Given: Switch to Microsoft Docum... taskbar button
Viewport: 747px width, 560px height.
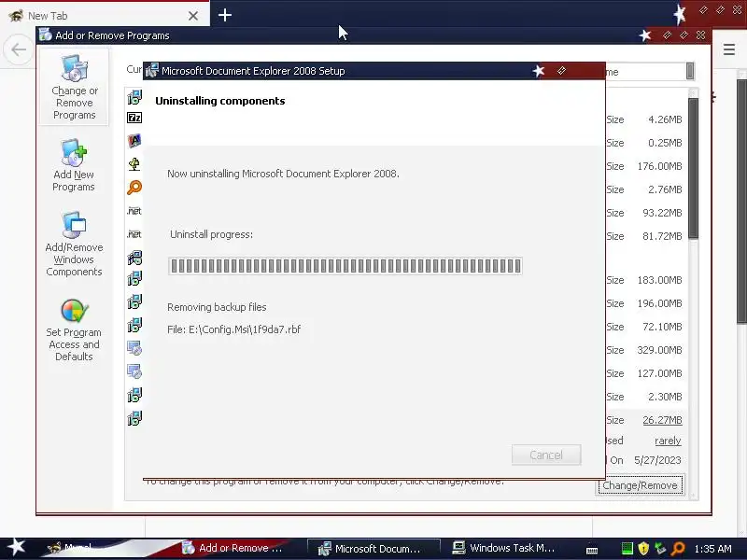Looking at the screenshot, I should [373, 549].
